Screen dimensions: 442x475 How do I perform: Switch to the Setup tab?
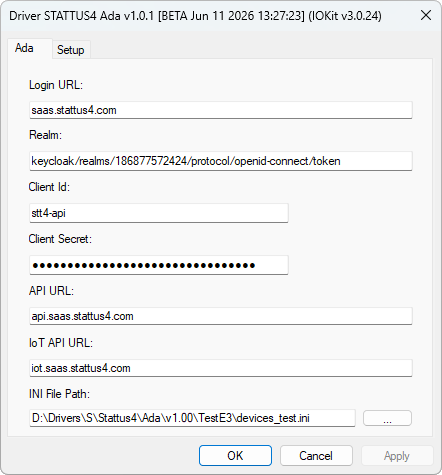pos(71,50)
